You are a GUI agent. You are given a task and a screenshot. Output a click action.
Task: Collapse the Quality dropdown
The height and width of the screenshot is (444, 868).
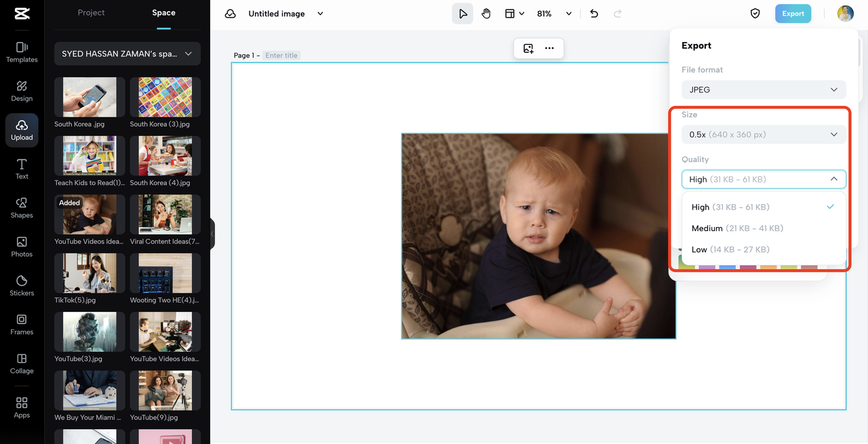click(764, 179)
